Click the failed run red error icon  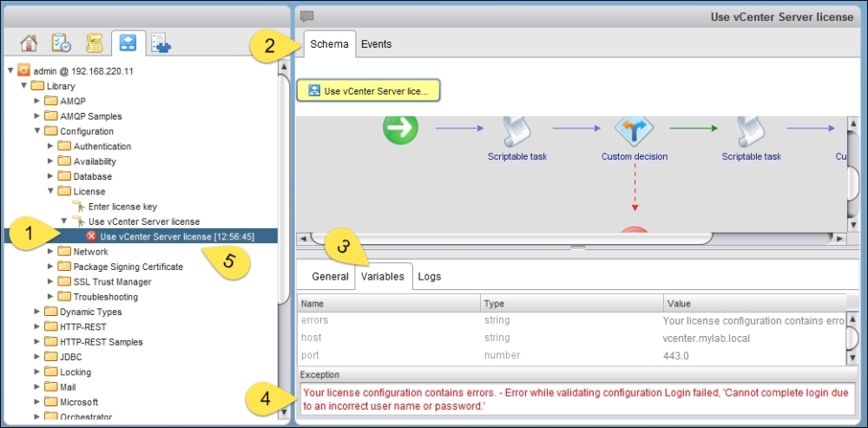91,236
